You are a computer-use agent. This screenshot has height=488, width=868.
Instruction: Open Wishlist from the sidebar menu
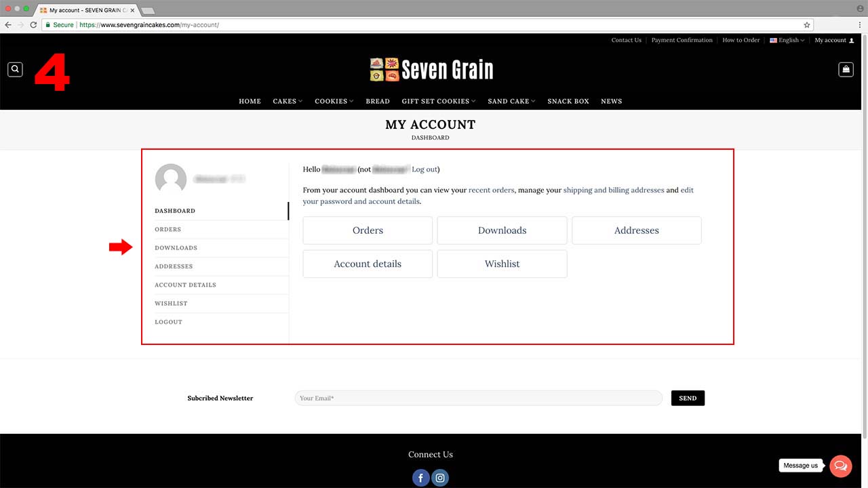point(171,304)
